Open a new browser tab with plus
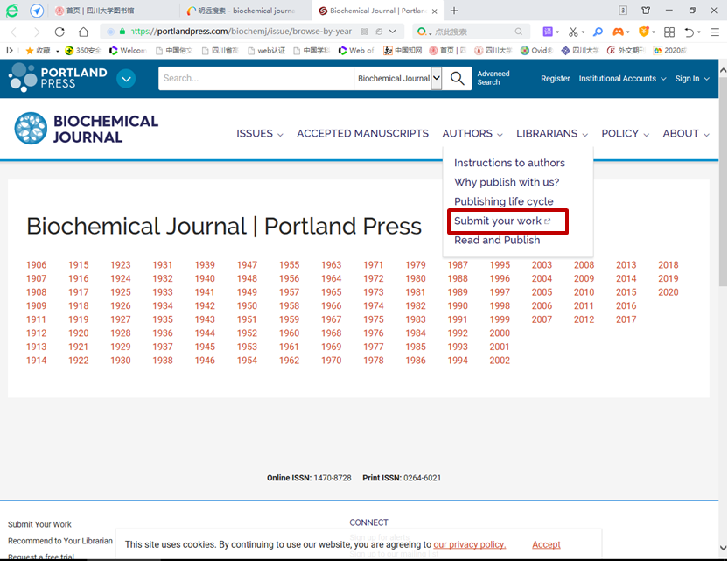The height and width of the screenshot is (561, 728). pyautogui.click(x=454, y=11)
